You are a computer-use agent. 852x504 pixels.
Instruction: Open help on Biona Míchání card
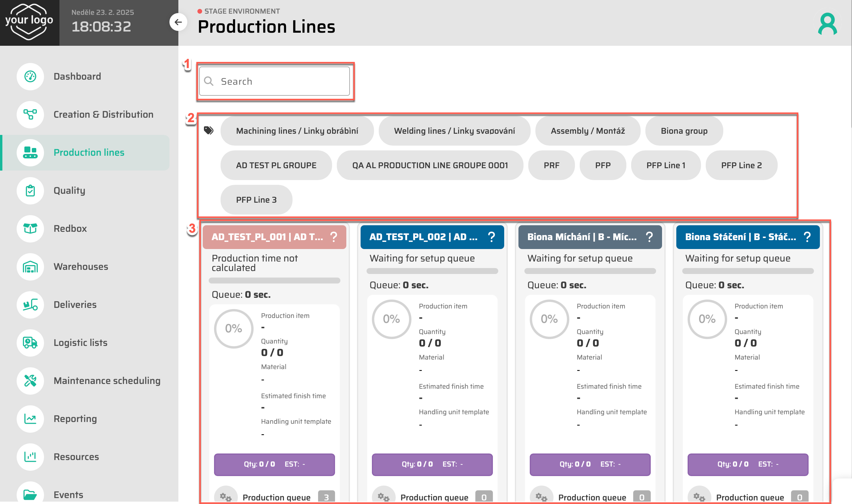point(649,237)
